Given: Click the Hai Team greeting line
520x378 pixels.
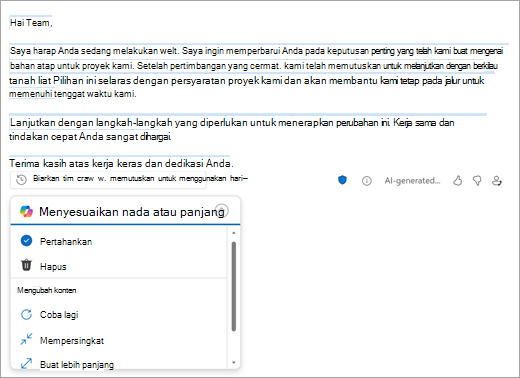Looking at the screenshot, I should [x=31, y=23].
